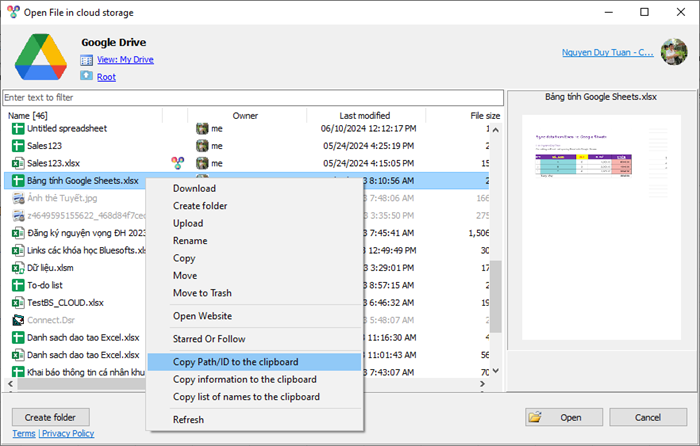Click owner avatar in Sales123 row

tap(202, 146)
